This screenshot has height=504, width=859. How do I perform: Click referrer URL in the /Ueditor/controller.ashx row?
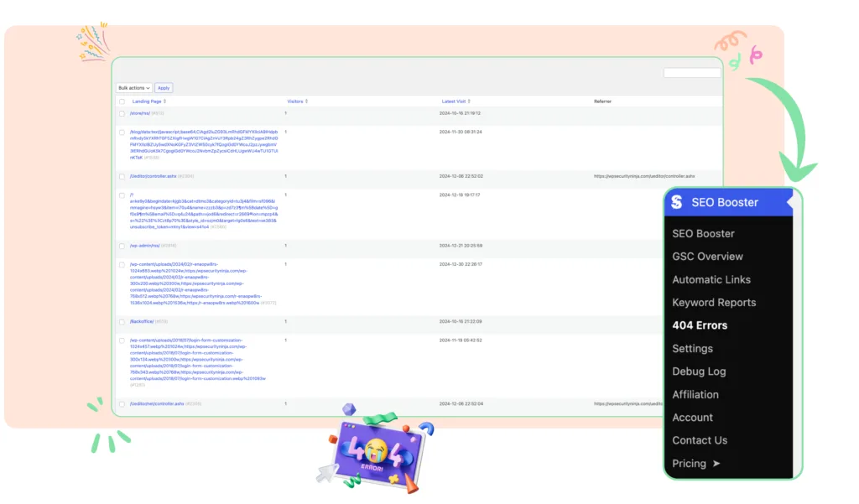click(x=644, y=176)
